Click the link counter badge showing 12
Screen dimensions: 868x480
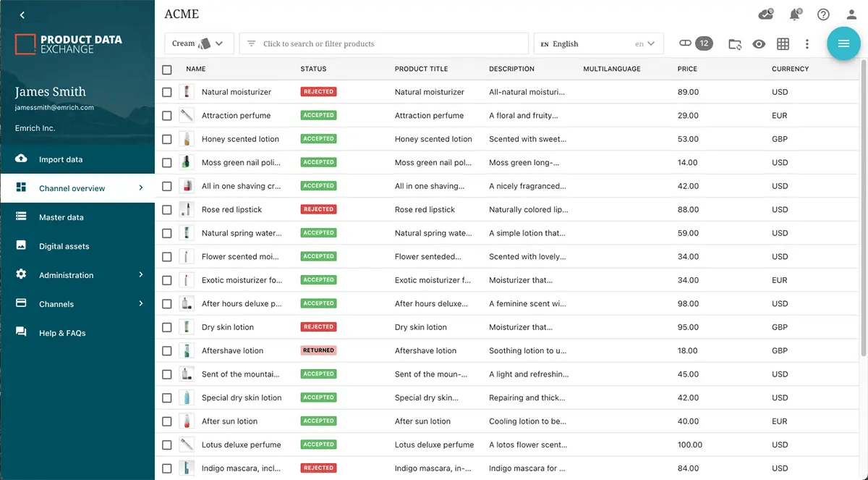704,43
